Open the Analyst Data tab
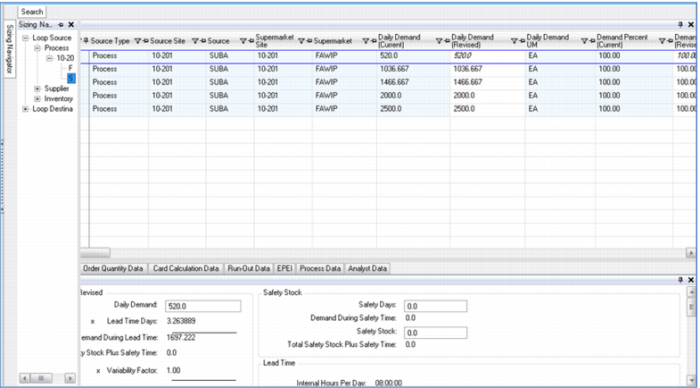This screenshot has height=388, width=700. click(x=367, y=268)
